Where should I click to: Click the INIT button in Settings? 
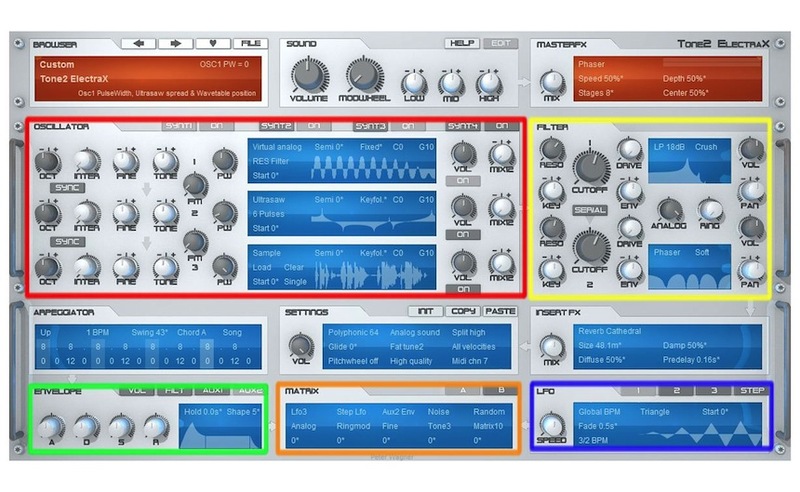(426, 312)
